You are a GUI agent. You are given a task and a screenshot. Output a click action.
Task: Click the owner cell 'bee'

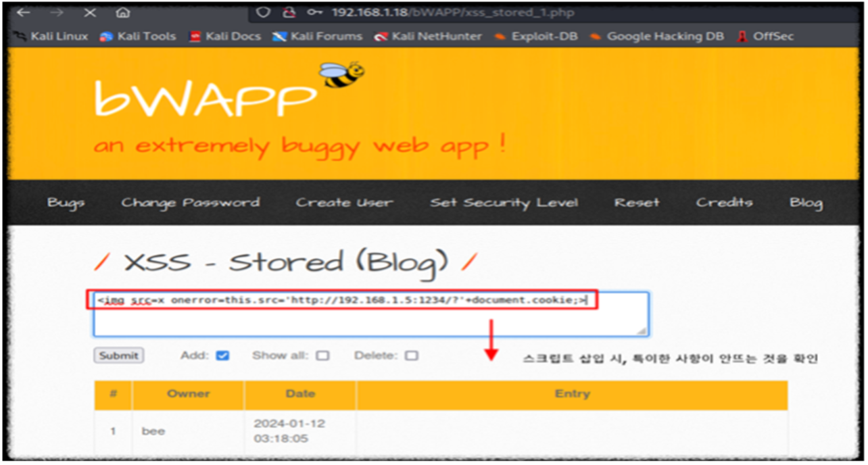153,431
